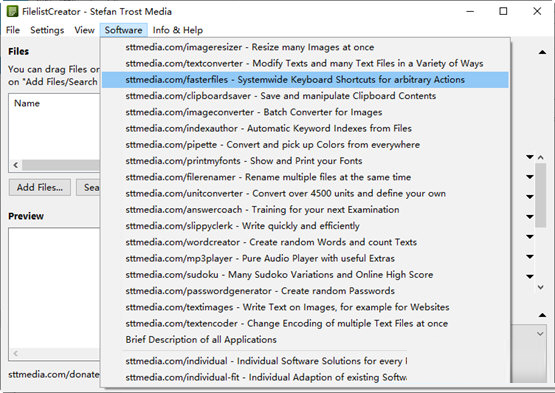Select sttmedia.com/clipboardsaver menu entry
Image resolution: width=555 pixels, height=393 pixels.
click(x=305, y=96)
